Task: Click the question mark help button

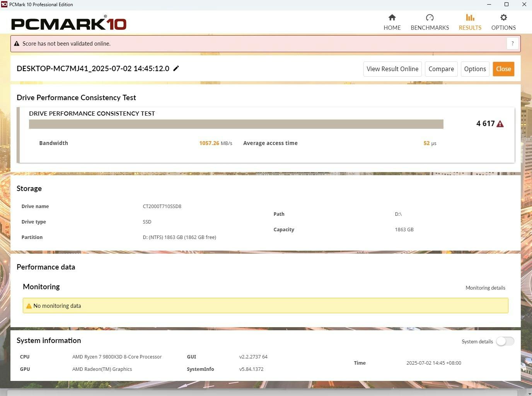Action: click(x=512, y=43)
